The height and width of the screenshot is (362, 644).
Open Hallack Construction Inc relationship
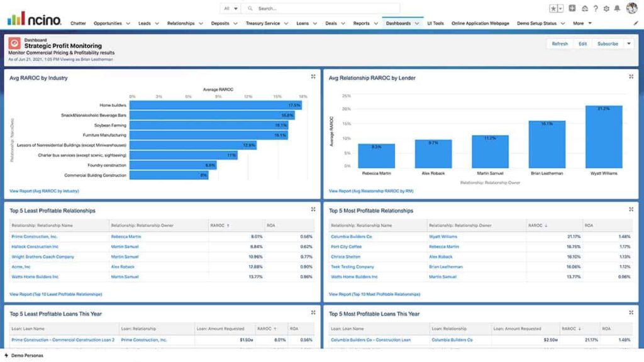coord(35,246)
